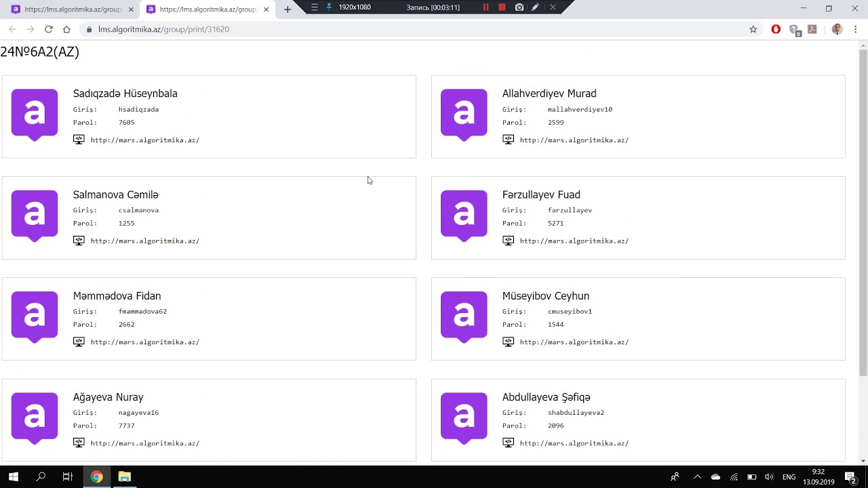
Task: Open the Windows notification center
Action: pos(850,477)
